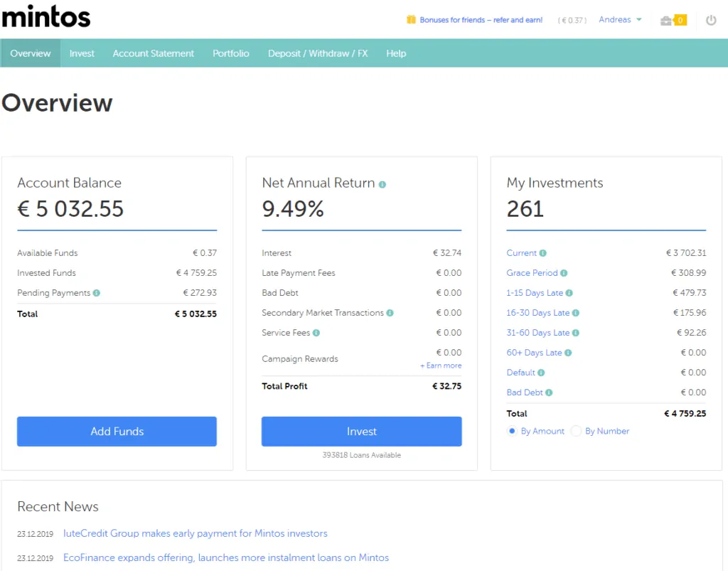Switch to the Portfolio tab

(231, 53)
